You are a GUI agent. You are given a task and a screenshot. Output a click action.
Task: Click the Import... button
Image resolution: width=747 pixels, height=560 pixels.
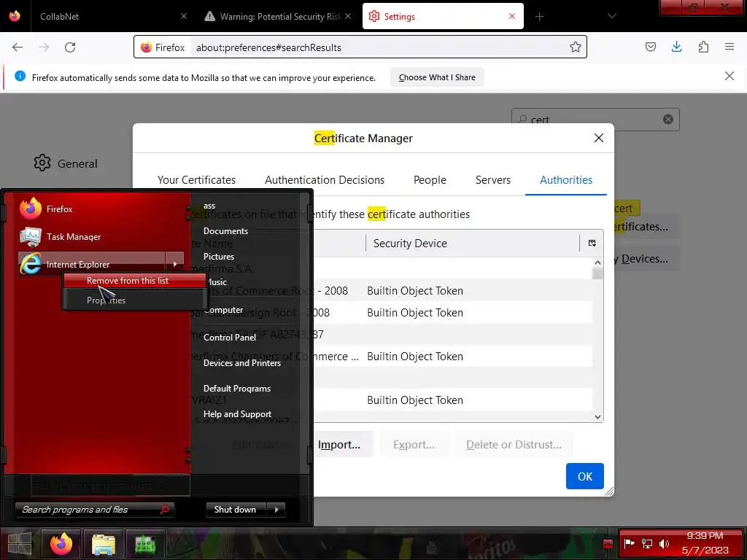(338, 444)
